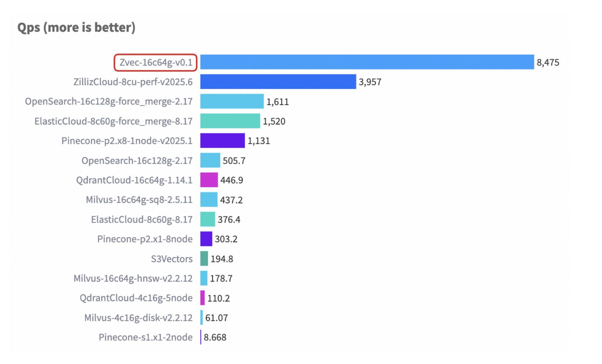This screenshot has height=364, width=602.
Task: Click the Milvus-16c64g-hnsw-v2.2.12 label
Action: click(133, 278)
